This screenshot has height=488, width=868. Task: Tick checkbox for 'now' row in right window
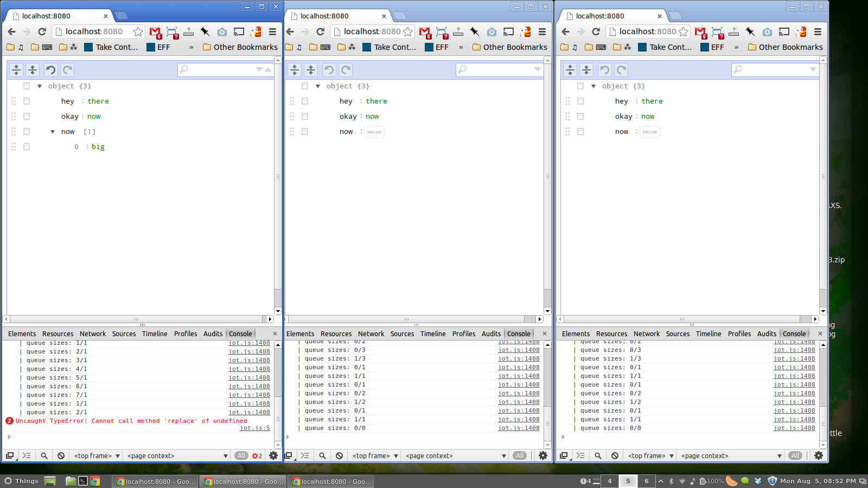pyautogui.click(x=580, y=131)
